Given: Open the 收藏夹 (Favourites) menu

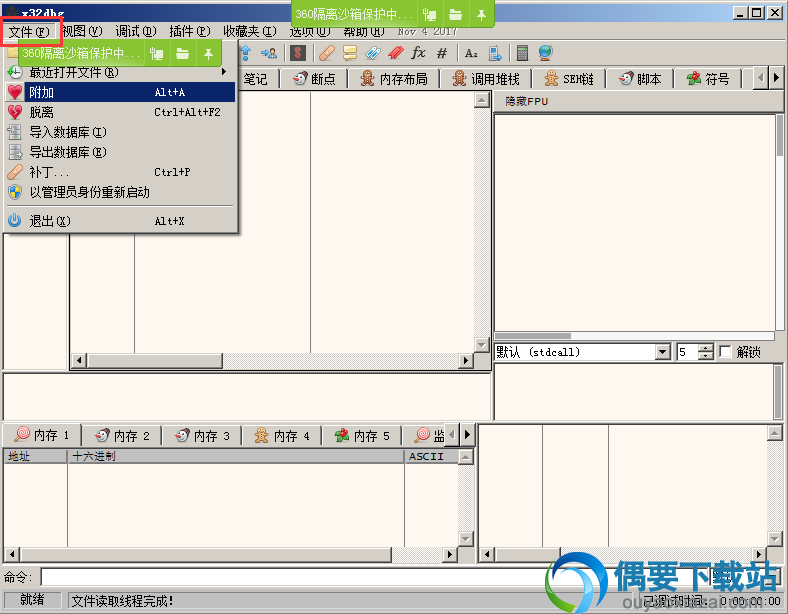Looking at the screenshot, I should [x=250, y=32].
